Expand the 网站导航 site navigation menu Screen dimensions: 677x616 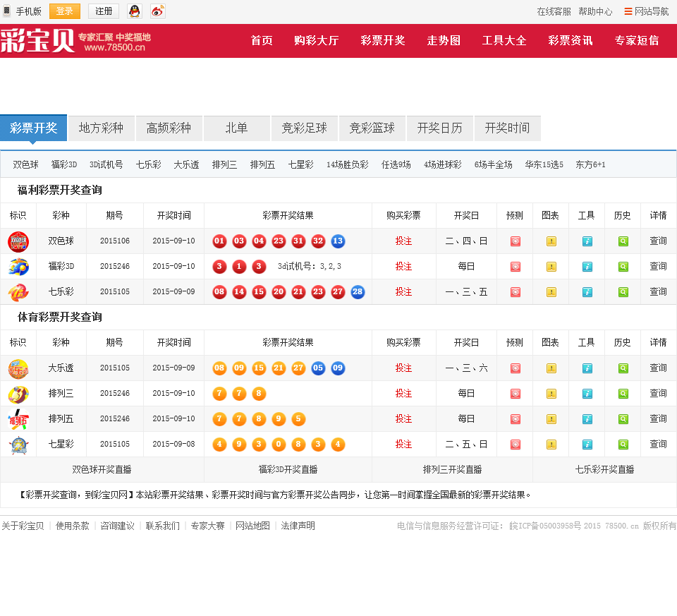tap(646, 11)
